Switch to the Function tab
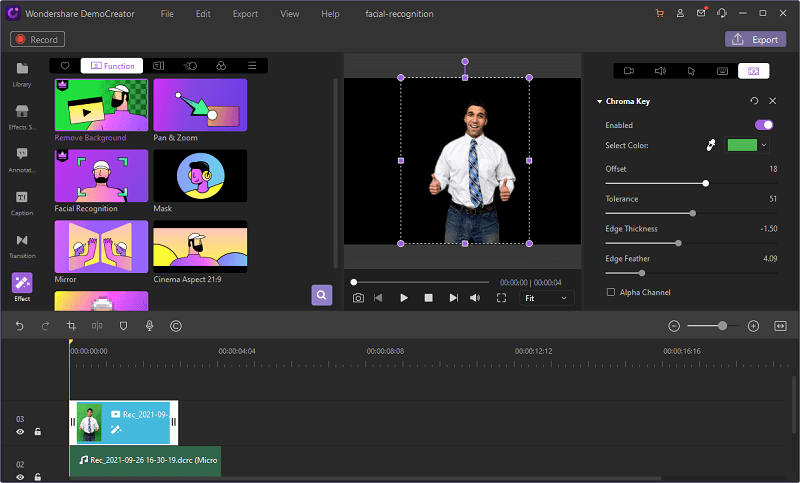The image size is (800, 483). pos(112,65)
